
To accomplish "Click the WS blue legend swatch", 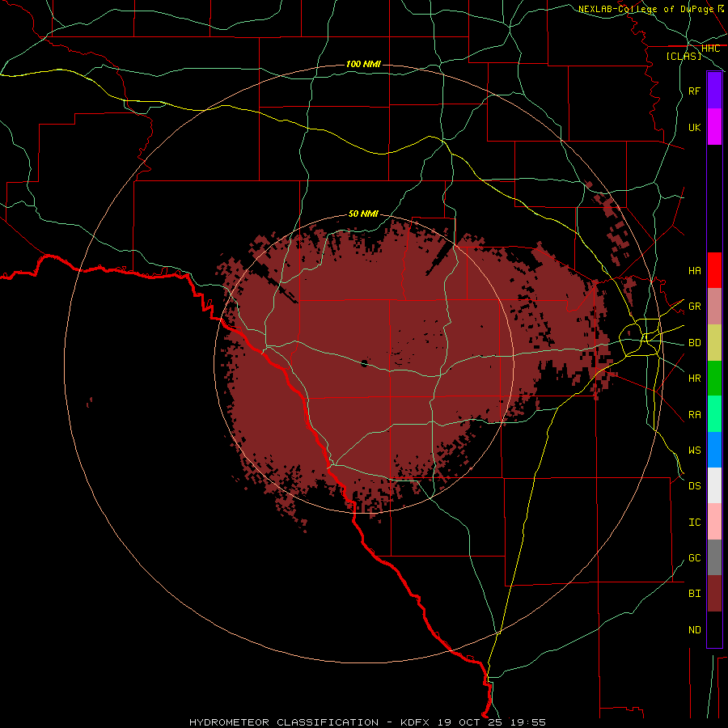I will click(714, 450).
